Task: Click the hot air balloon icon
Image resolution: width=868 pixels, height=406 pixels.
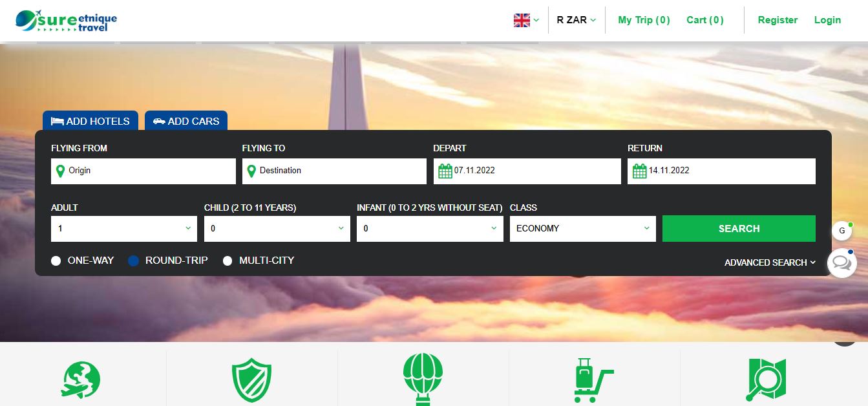Action: tap(423, 378)
